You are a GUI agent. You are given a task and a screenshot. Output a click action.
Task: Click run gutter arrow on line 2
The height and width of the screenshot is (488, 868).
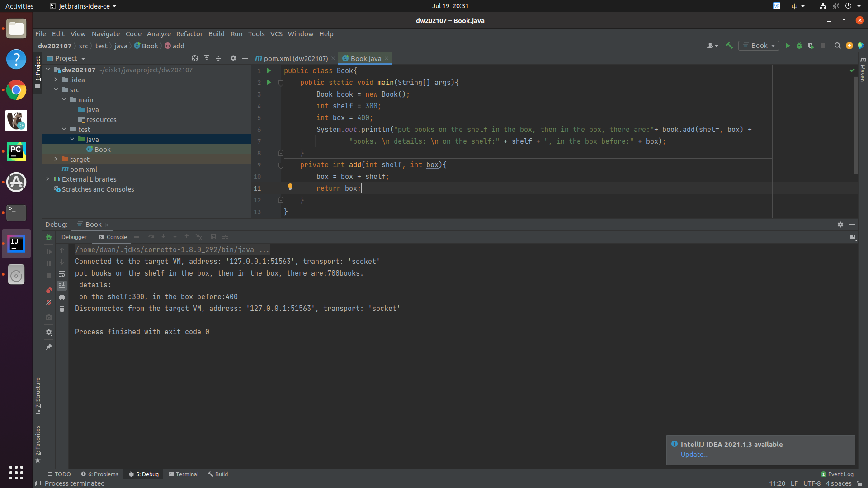point(269,82)
